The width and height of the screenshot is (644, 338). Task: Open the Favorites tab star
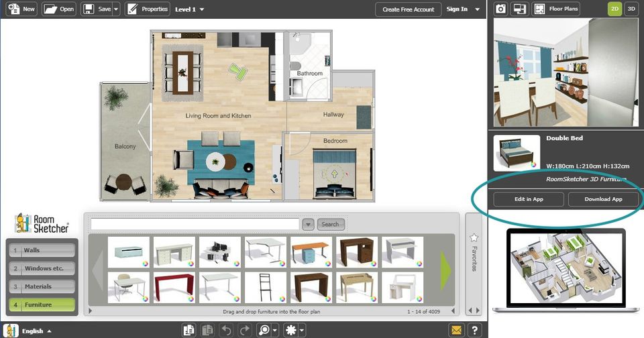(x=474, y=237)
